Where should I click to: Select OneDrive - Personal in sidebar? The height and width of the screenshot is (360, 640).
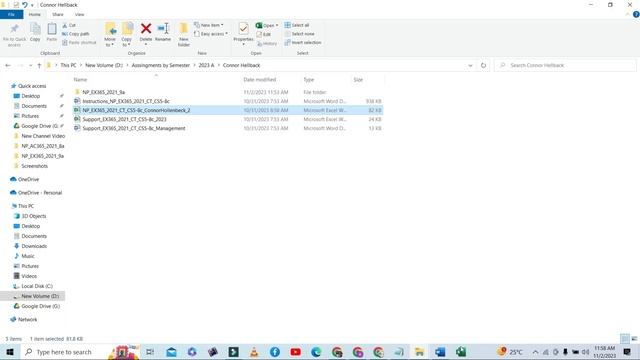click(x=40, y=193)
